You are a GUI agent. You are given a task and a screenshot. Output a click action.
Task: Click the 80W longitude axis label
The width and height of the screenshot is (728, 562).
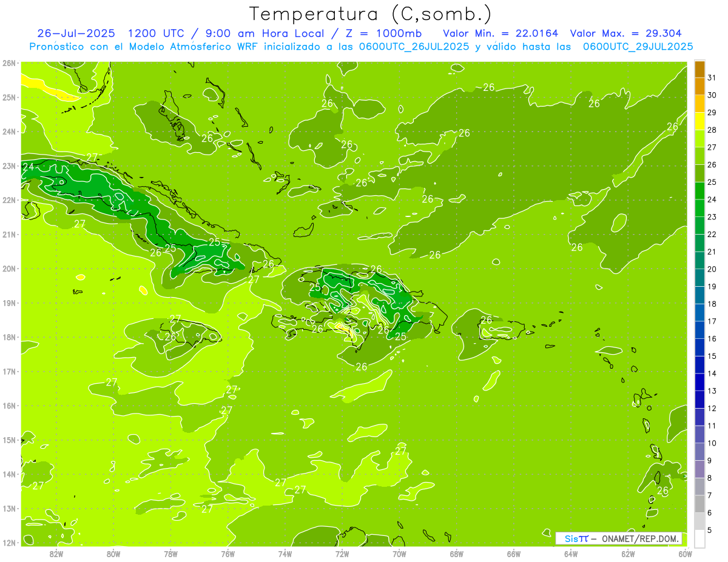point(113,553)
